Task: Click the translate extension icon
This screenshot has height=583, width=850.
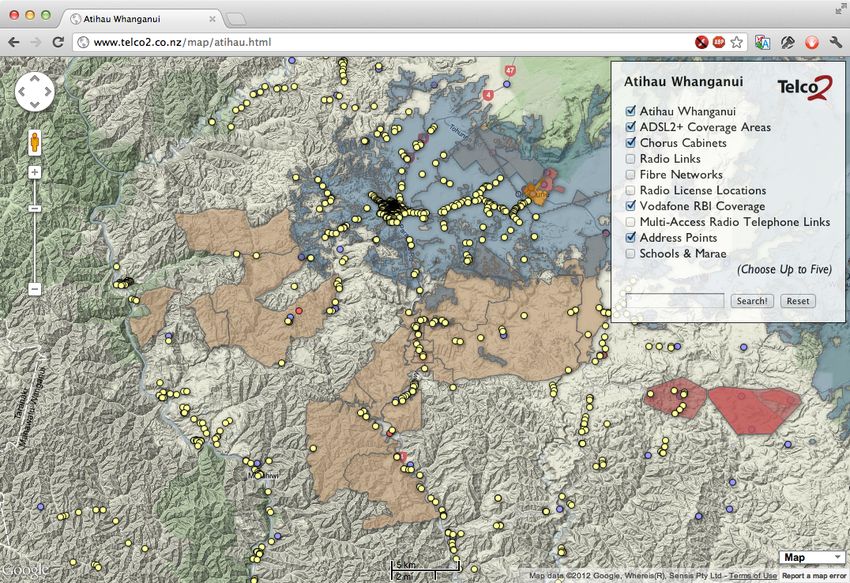Action: click(762, 42)
